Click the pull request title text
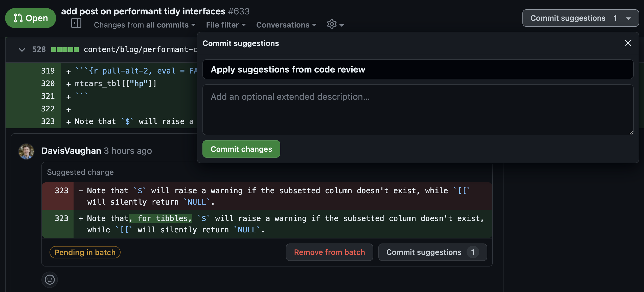The width and height of the screenshot is (644, 292). [x=143, y=11]
